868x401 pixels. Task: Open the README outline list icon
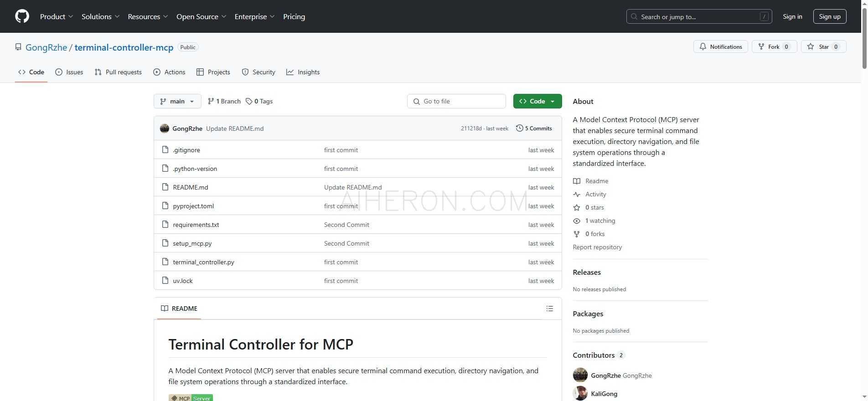pyautogui.click(x=550, y=308)
